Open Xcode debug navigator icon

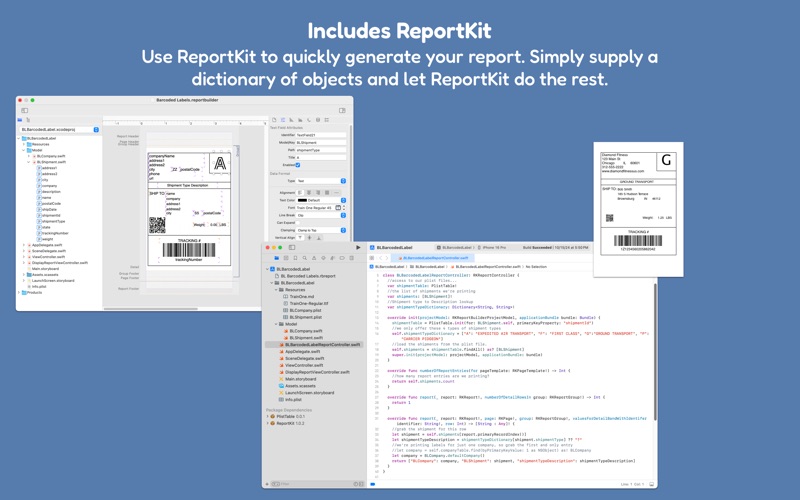(x=333, y=258)
